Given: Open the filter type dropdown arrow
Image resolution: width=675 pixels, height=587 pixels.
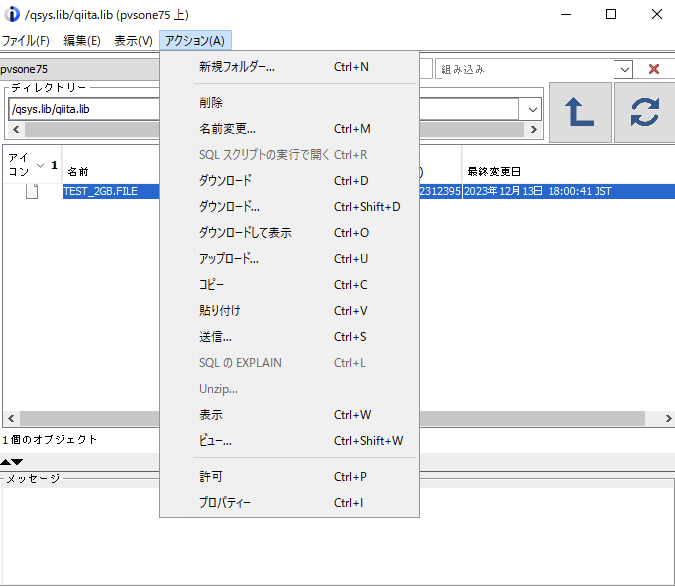Looking at the screenshot, I should pos(624,69).
